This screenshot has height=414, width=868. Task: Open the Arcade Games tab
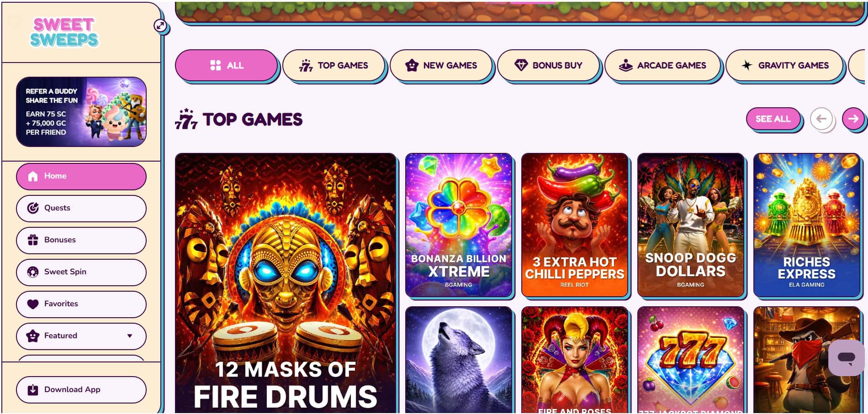click(x=662, y=65)
